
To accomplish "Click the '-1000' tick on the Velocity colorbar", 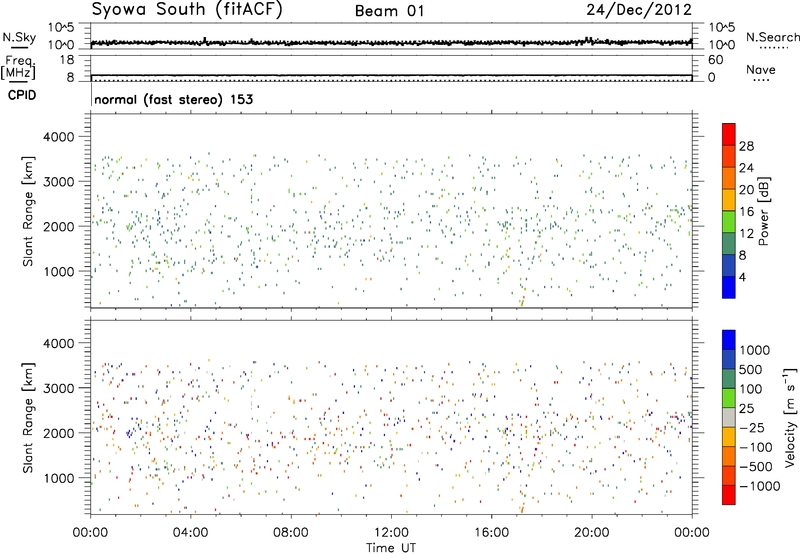I will coord(759,486).
